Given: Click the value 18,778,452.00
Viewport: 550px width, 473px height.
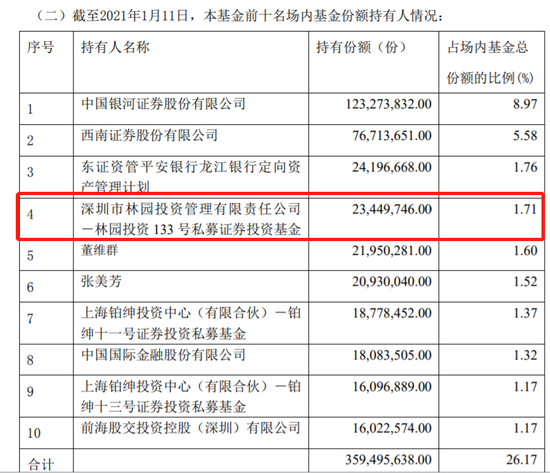Looking at the screenshot, I should tap(392, 313).
